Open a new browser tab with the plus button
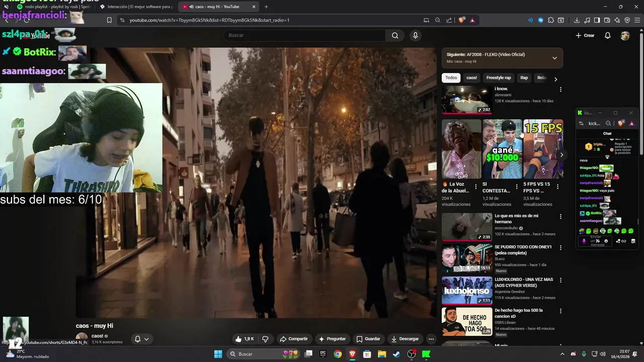Viewport: 644px width, 362px height. click(266, 7)
